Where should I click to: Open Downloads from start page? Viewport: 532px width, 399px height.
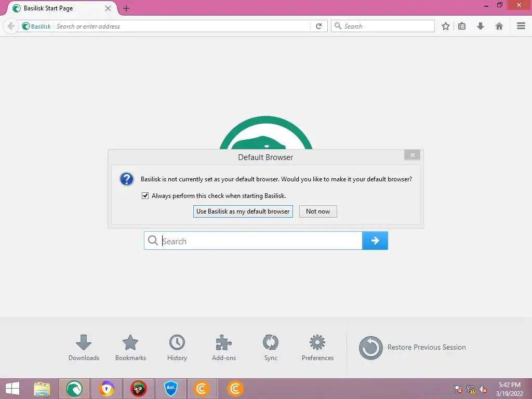click(84, 348)
